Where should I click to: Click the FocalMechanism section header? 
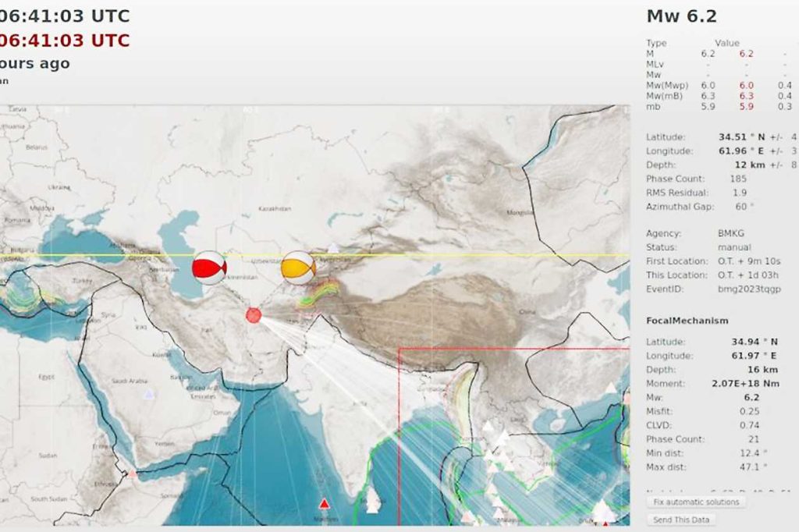coord(687,320)
